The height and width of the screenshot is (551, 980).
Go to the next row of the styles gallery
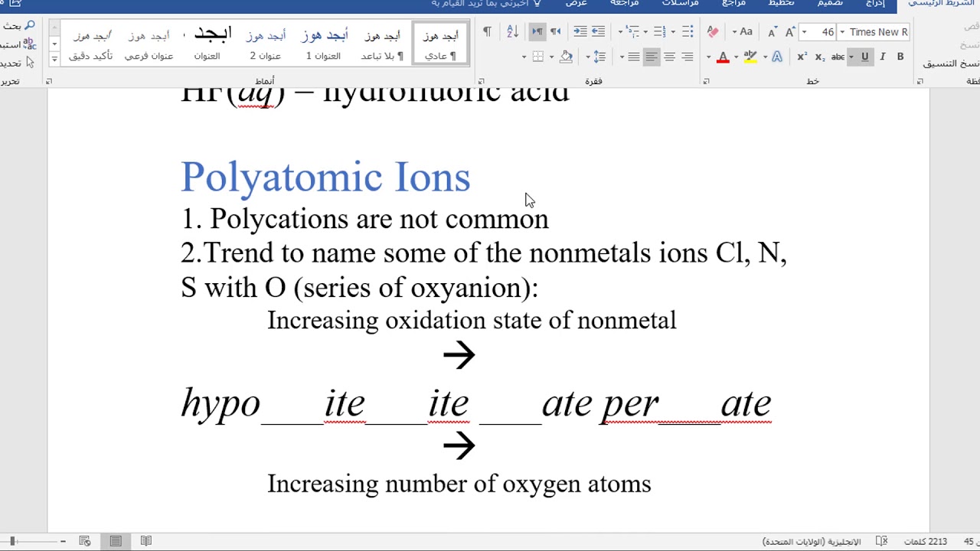(x=54, y=44)
